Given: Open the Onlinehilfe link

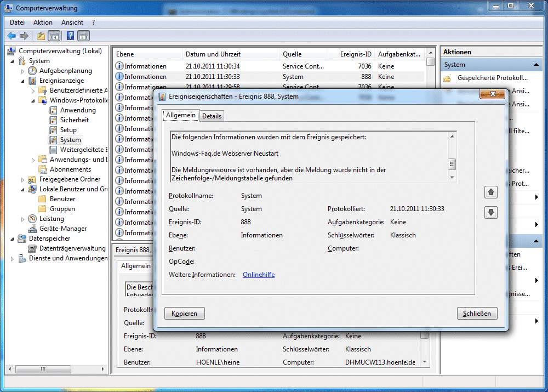Looking at the screenshot, I should 259,275.
